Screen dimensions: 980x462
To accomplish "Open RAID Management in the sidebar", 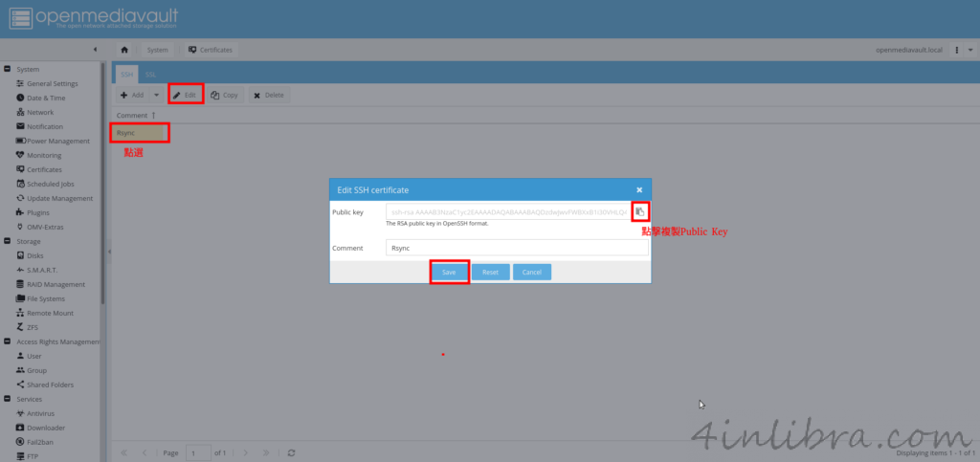I will tap(56, 284).
